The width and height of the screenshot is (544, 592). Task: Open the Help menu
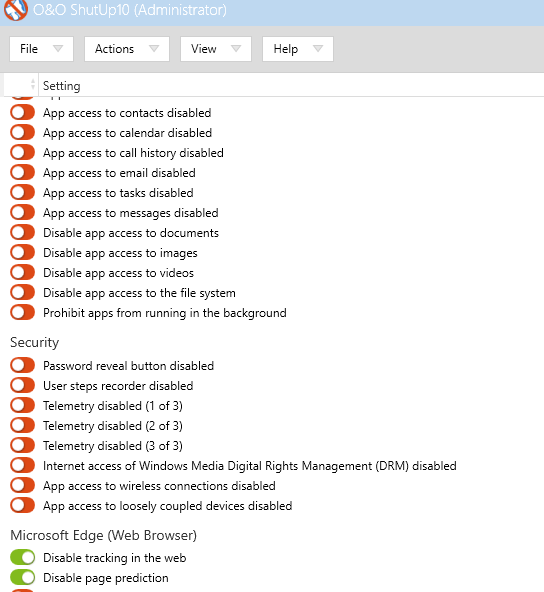point(297,49)
